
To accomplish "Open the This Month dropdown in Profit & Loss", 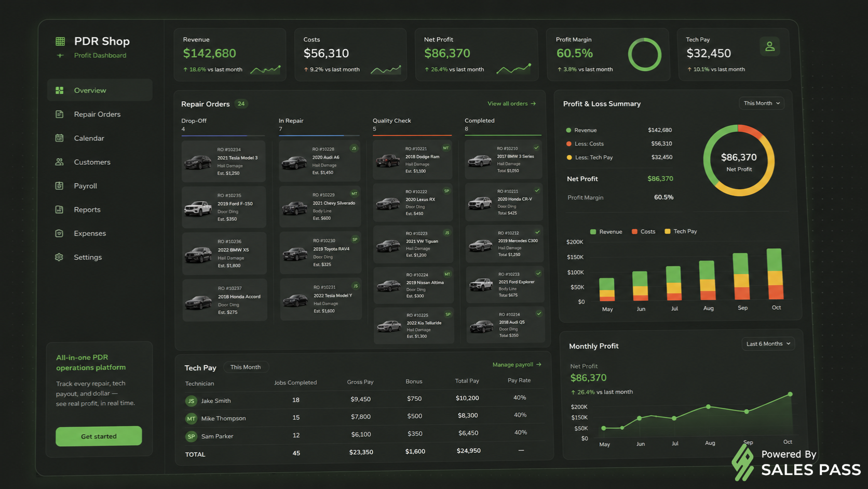I will [x=761, y=103].
